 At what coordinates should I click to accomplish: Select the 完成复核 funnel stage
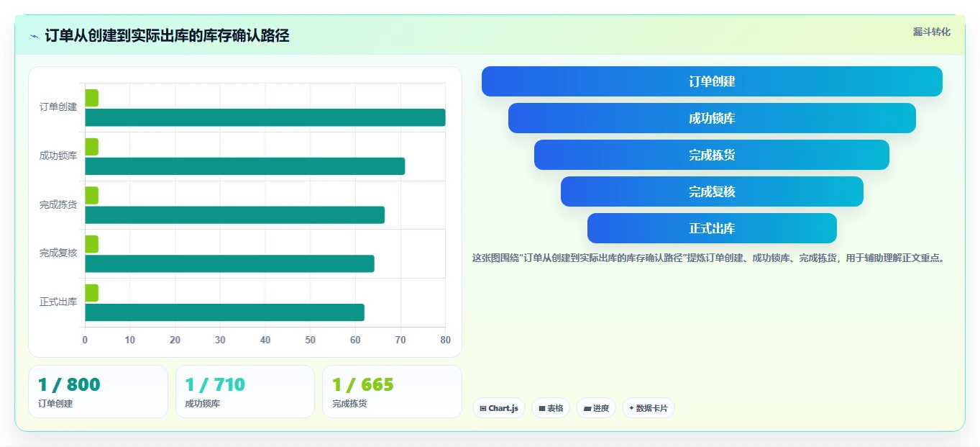click(x=712, y=191)
